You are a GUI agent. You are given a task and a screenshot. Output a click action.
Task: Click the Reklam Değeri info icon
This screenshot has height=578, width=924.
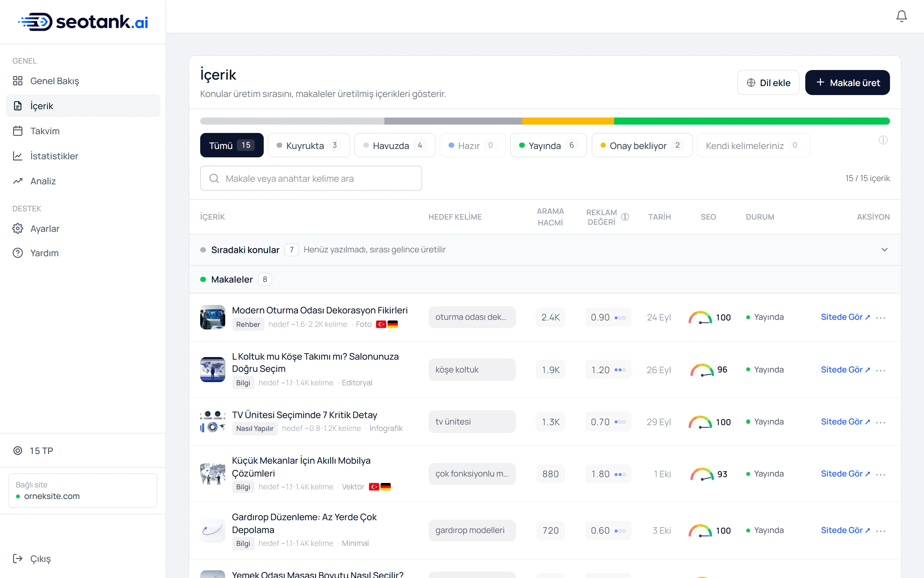[625, 217]
